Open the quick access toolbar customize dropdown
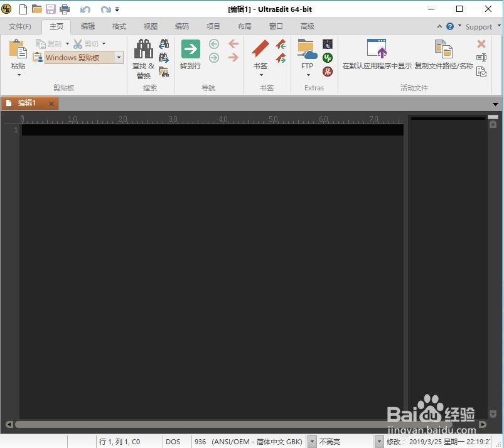Screen dimensions: 504x448 (x=117, y=9)
